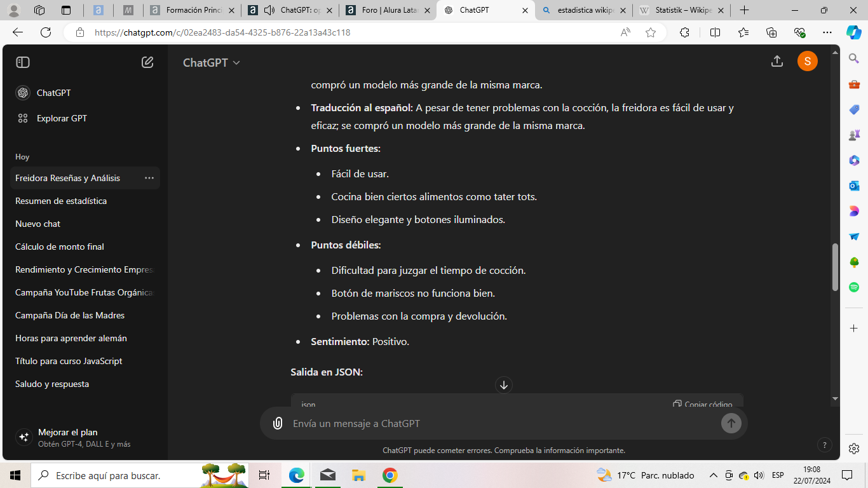Open browser essentials heart icon
868x488 pixels.
(799, 32)
